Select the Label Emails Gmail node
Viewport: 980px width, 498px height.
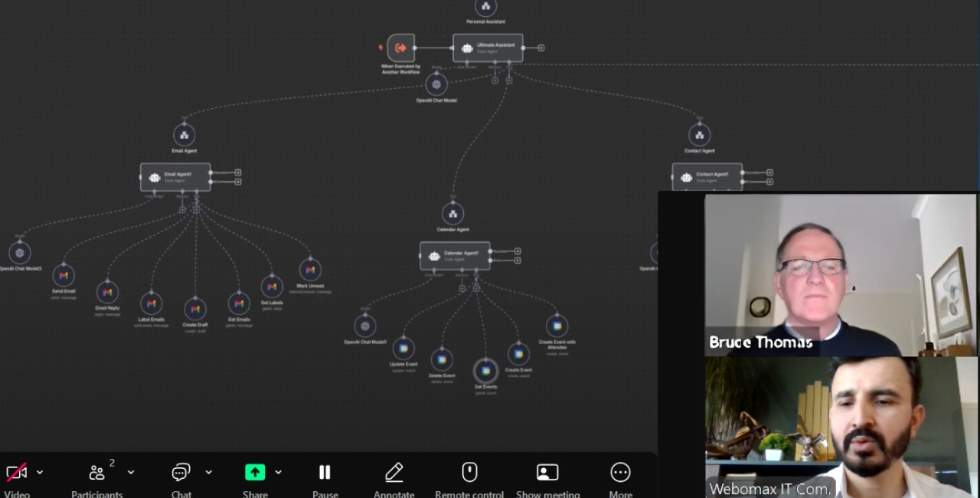point(151,303)
